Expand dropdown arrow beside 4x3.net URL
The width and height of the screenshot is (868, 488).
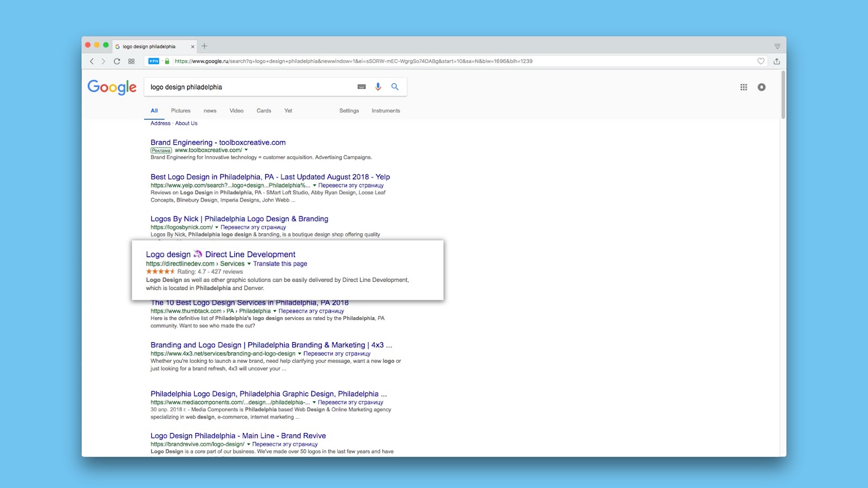[x=299, y=354]
